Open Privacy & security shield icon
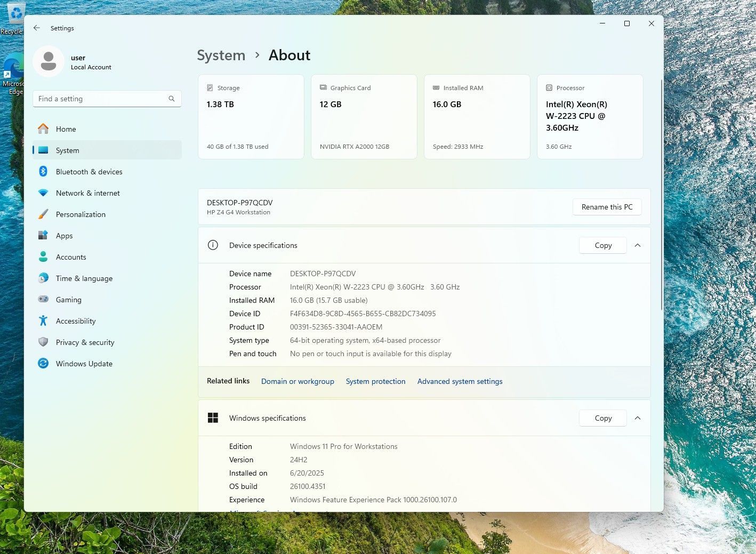 pos(43,342)
